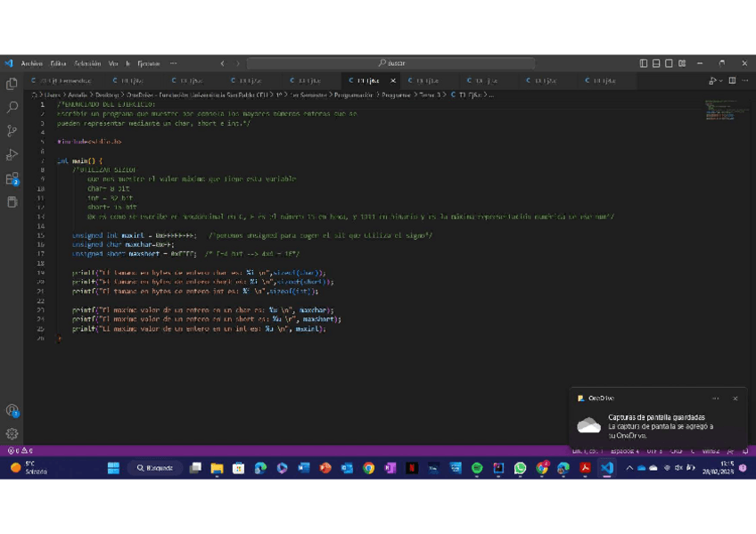756x534 pixels.
Task: Expand the overflow menu (…) in menu bar
Action: [173, 63]
